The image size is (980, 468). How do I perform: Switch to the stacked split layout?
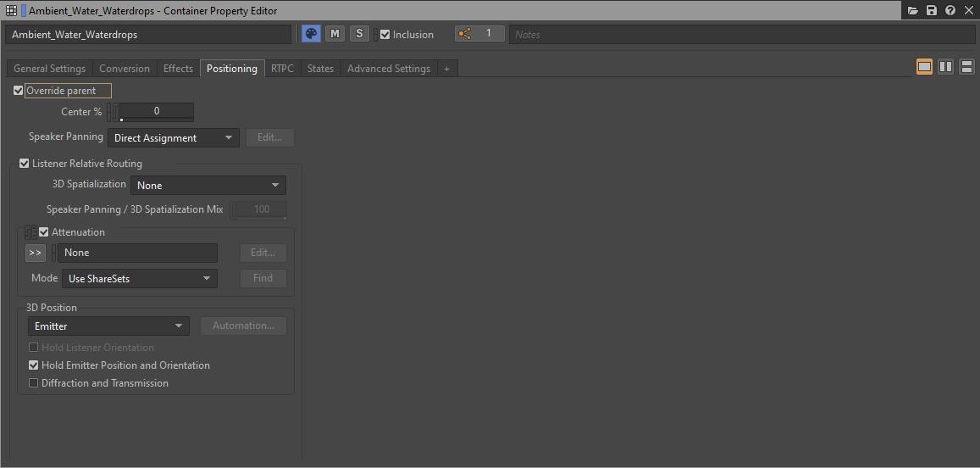pyautogui.click(x=966, y=66)
